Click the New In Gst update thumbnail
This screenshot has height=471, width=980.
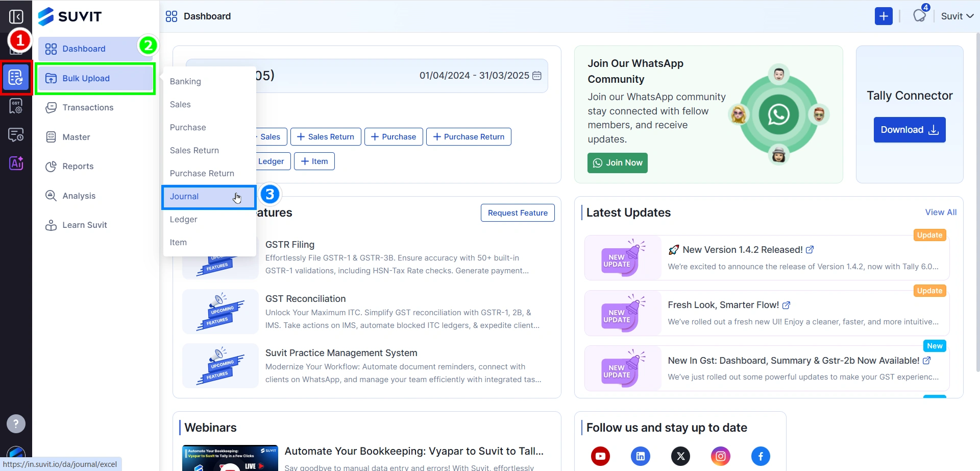[623, 368]
